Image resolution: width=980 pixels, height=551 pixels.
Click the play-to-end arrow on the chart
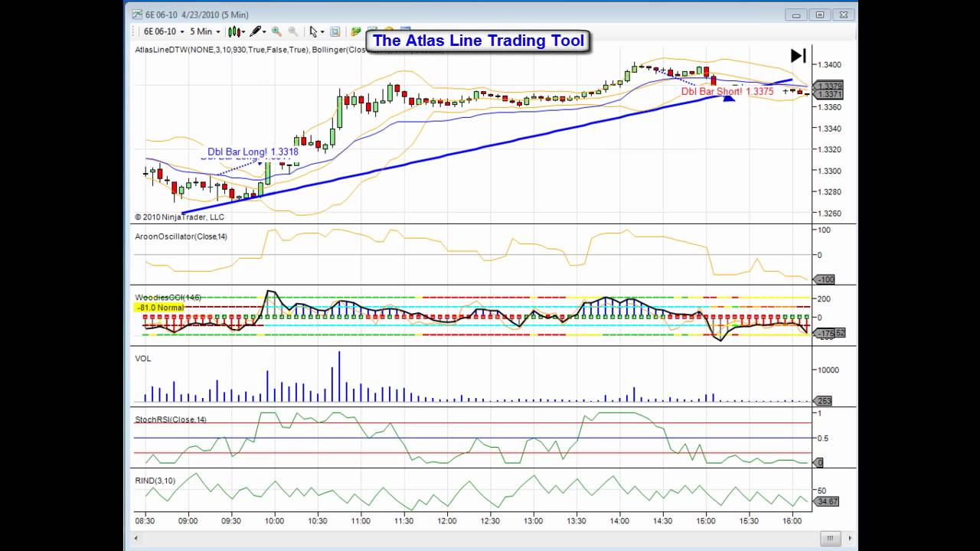798,55
